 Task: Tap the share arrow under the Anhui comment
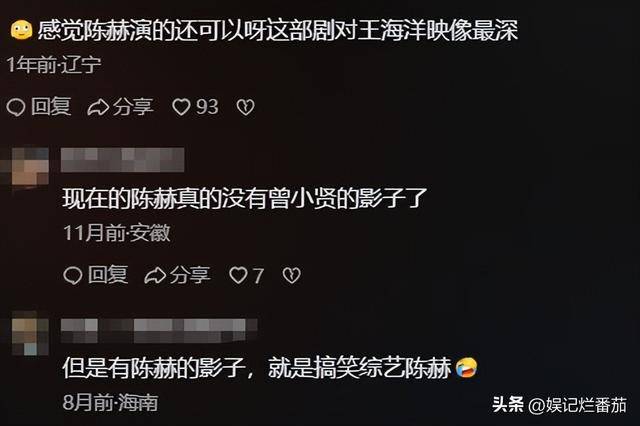(x=155, y=275)
